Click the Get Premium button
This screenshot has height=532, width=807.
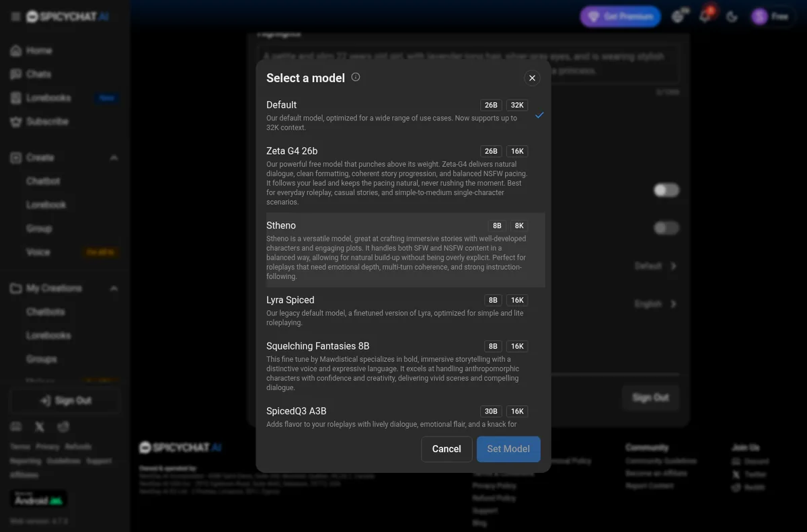621,17
